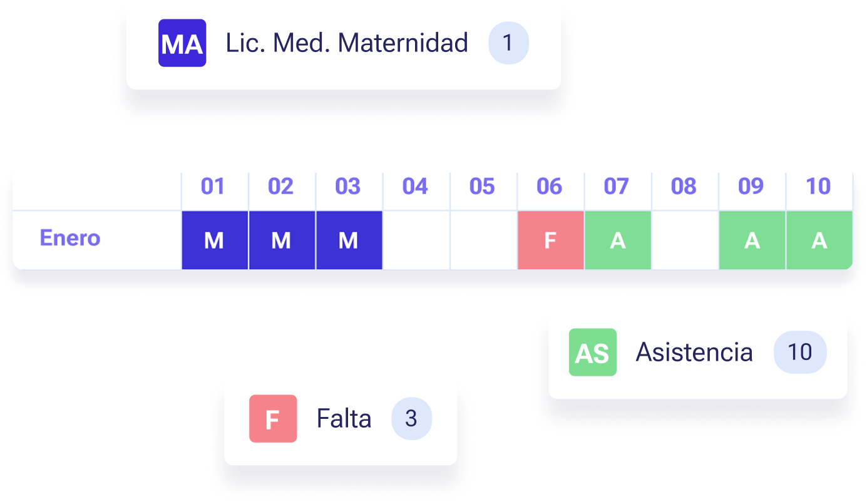This screenshot has height=504, width=867.
Task: Click the Falta count badge showing 3
Action: [411, 419]
